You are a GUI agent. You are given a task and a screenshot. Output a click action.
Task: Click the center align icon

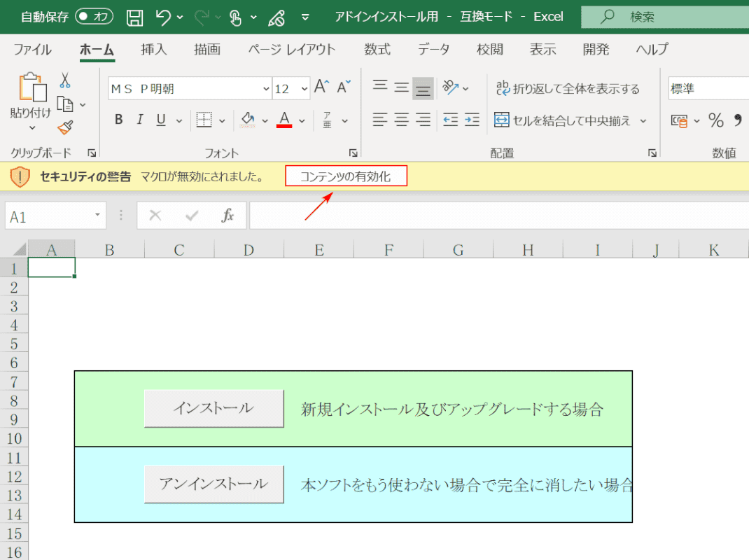pos(401,120)
